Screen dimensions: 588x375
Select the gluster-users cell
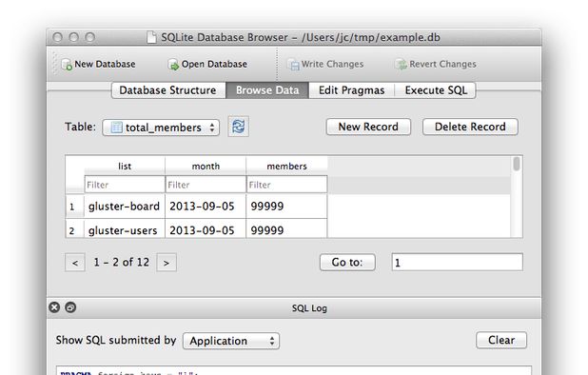coord(125,228)
